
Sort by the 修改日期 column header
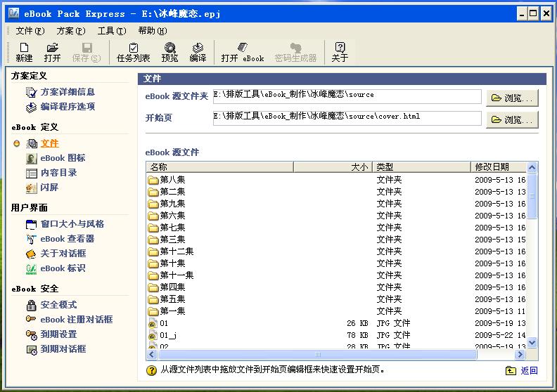[499, 166]
